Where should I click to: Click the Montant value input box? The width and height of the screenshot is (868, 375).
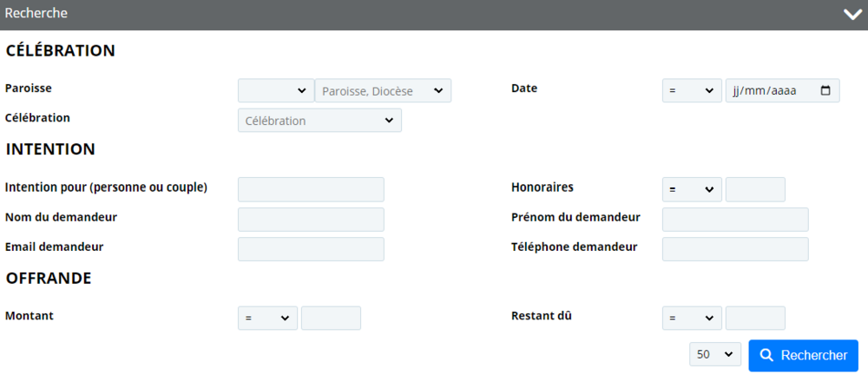[331, 318]
